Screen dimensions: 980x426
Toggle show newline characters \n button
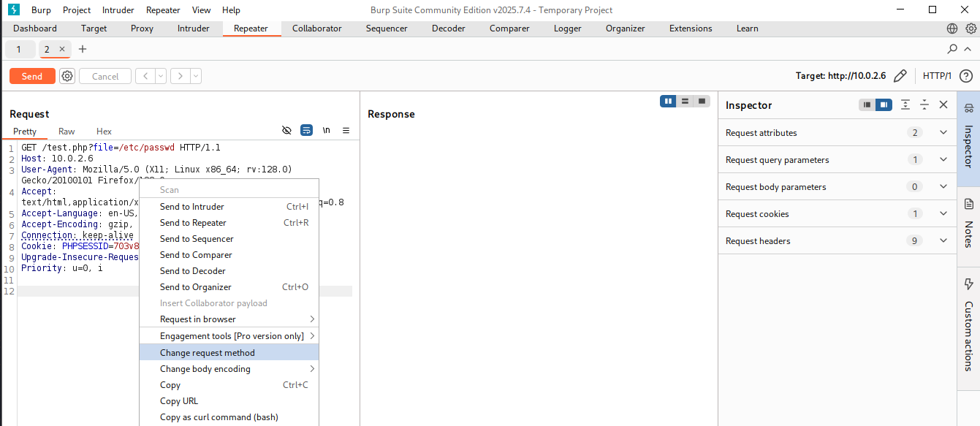click(326, 131)
